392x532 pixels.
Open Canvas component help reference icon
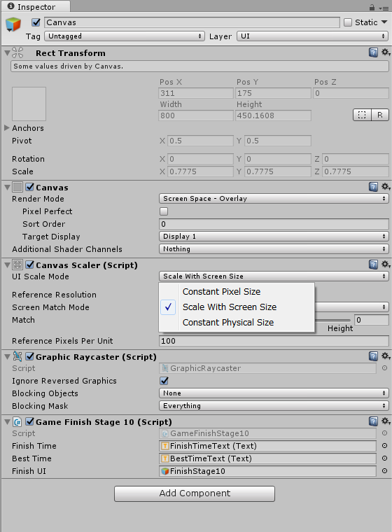point(373,187)
